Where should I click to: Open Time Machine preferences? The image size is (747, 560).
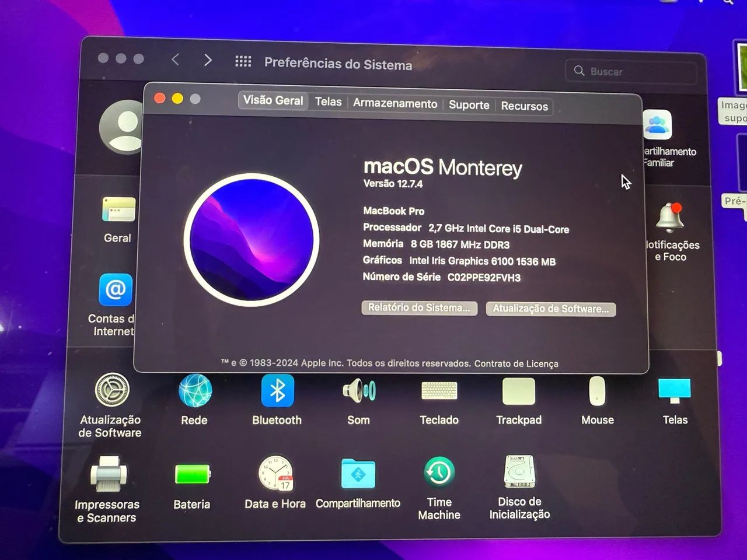pos(439,472)
